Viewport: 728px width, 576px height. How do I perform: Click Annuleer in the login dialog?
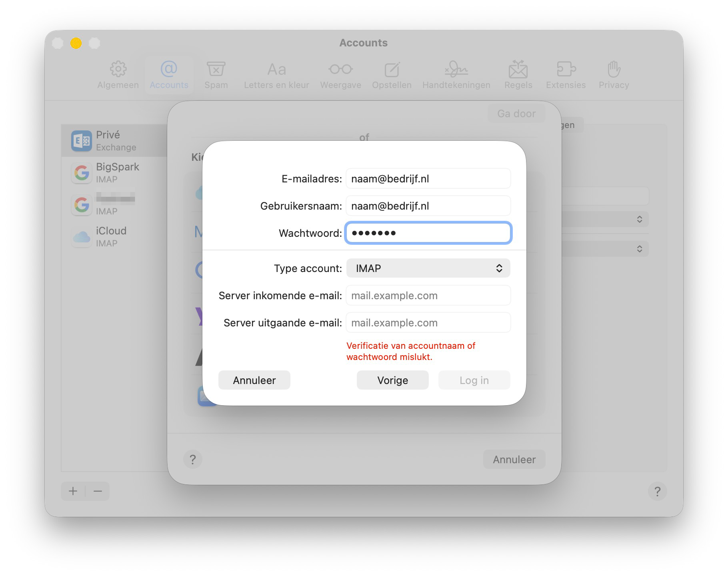[254, 380]
